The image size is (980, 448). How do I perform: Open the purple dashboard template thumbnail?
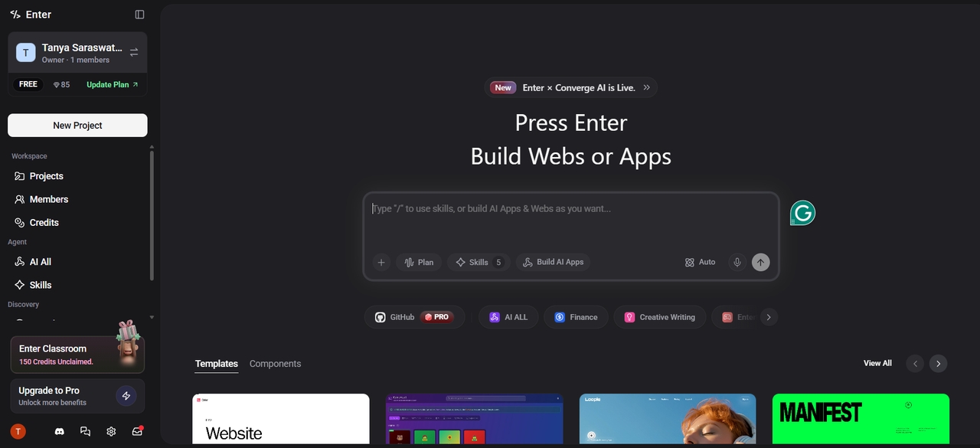pyautogui.click(x=475, y=419)
